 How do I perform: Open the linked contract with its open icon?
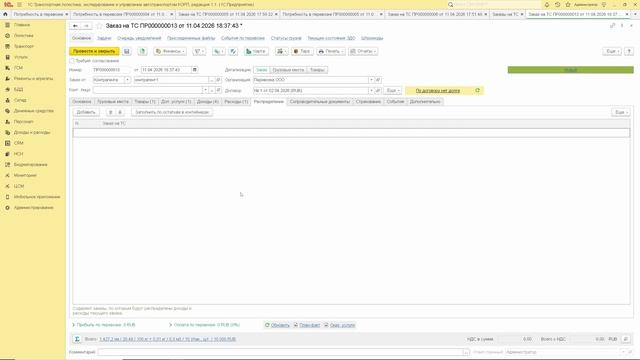(378, 90)
